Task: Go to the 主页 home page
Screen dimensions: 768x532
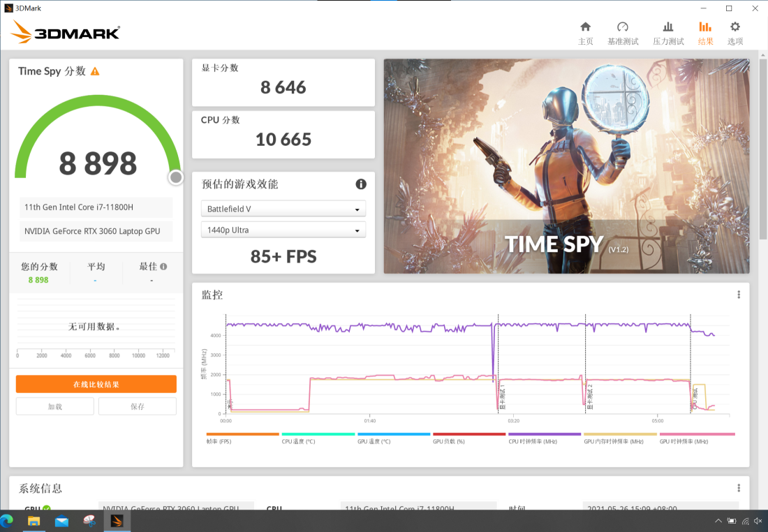Action: click(585, 34)
